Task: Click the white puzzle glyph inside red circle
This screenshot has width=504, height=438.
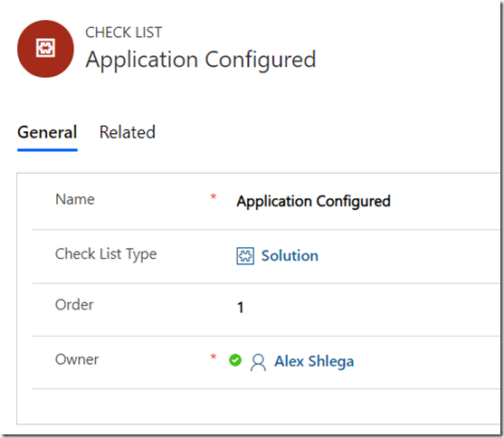Action: pos(45,48)
